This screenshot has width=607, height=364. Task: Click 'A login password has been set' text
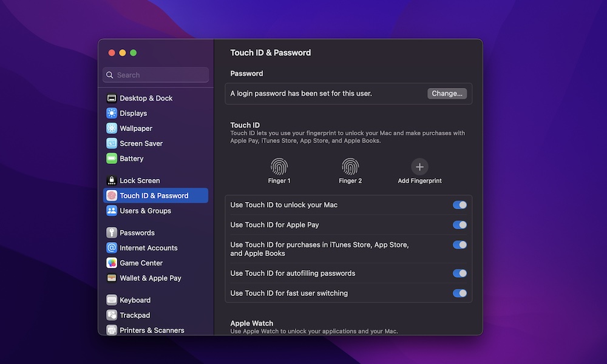tap(301, 93)
